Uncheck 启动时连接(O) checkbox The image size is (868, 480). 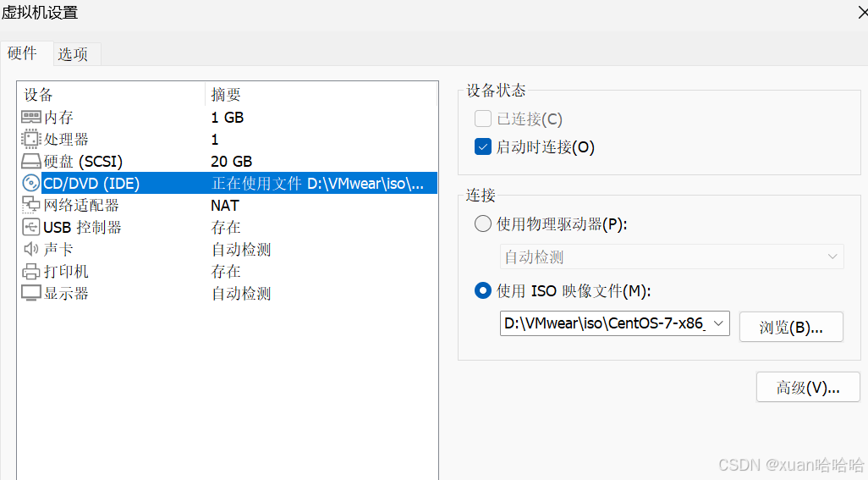click(x=483, y=146)
